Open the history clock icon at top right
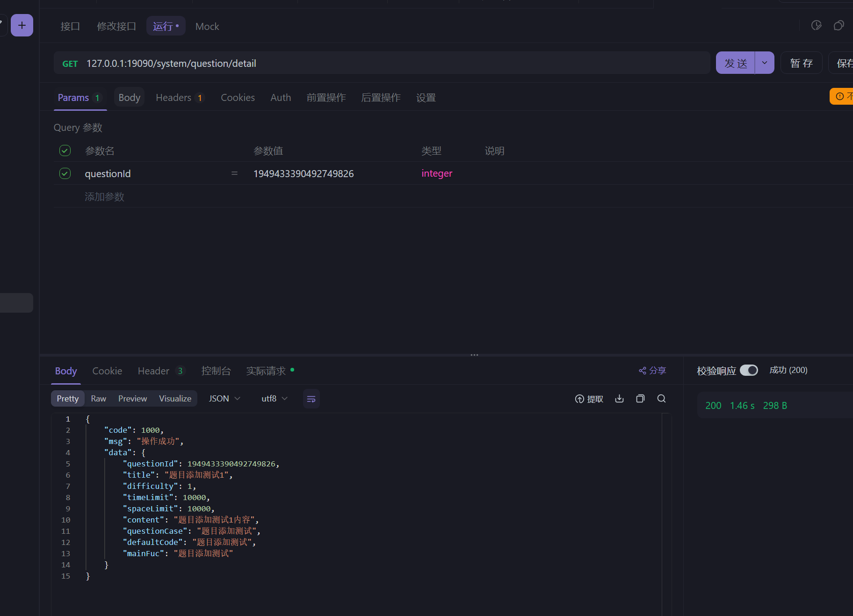This screenshot has height=616, width=853. tap(817, 25)
